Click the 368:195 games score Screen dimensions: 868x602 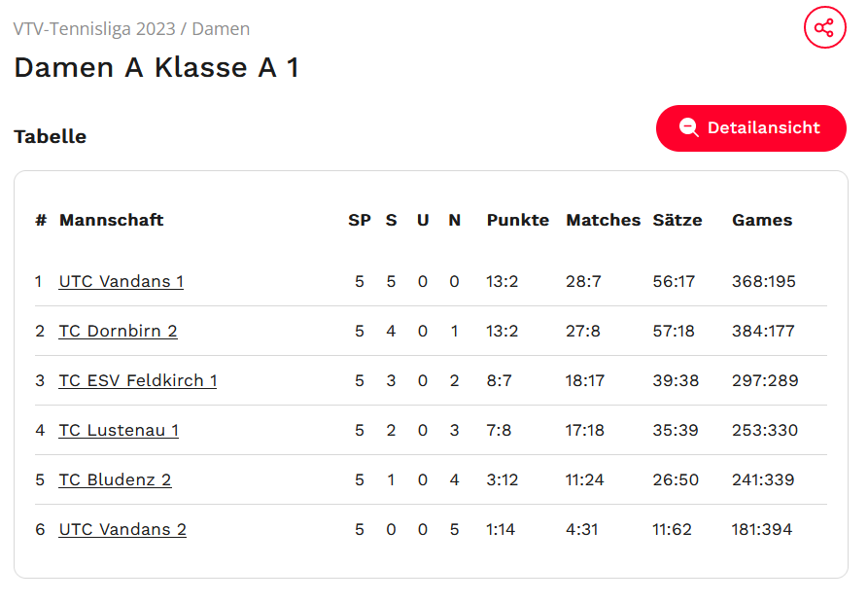763,281
